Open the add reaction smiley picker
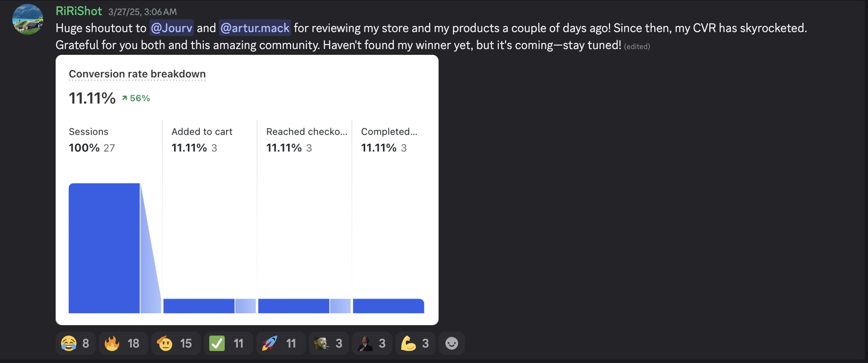The height and width of the screenshot is (363, 868). point(452,343)
